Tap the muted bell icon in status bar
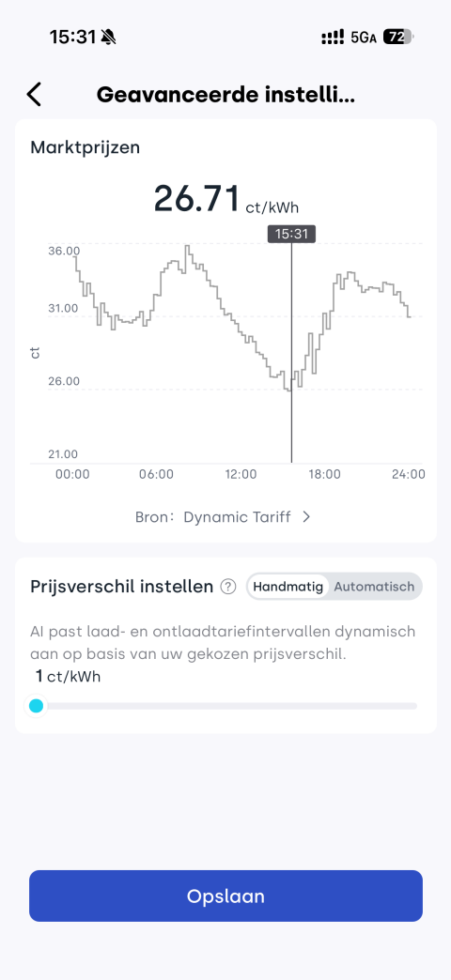Screen dimensions: 451x980 [x=108, y=38]
